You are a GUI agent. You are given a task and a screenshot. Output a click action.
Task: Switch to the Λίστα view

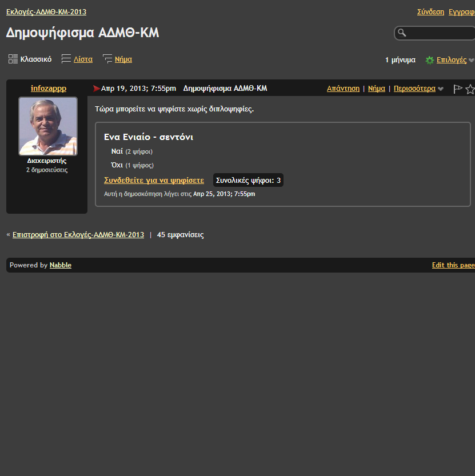pos(83,59)
